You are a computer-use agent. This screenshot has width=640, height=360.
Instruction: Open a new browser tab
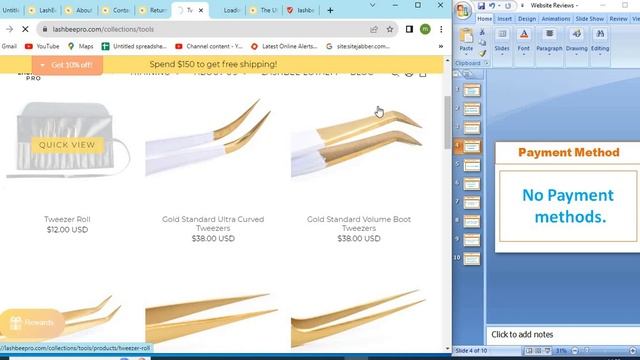click(330, 11)
